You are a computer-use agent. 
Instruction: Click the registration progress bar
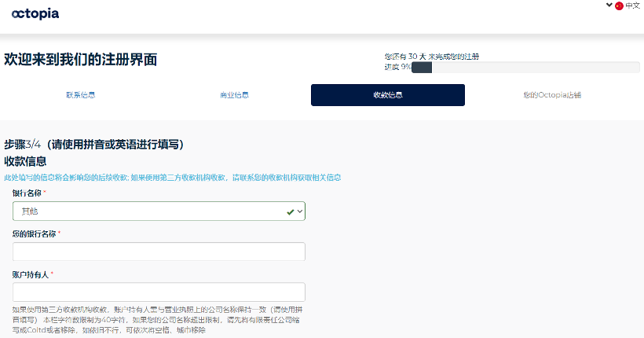pyautogui.click(x=525, y=67)
